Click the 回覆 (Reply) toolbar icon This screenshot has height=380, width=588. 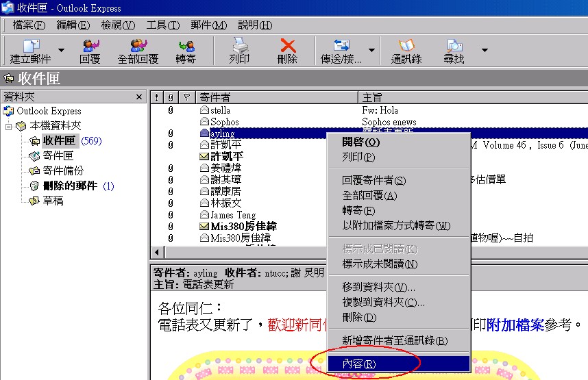click(x=90, y=46)
